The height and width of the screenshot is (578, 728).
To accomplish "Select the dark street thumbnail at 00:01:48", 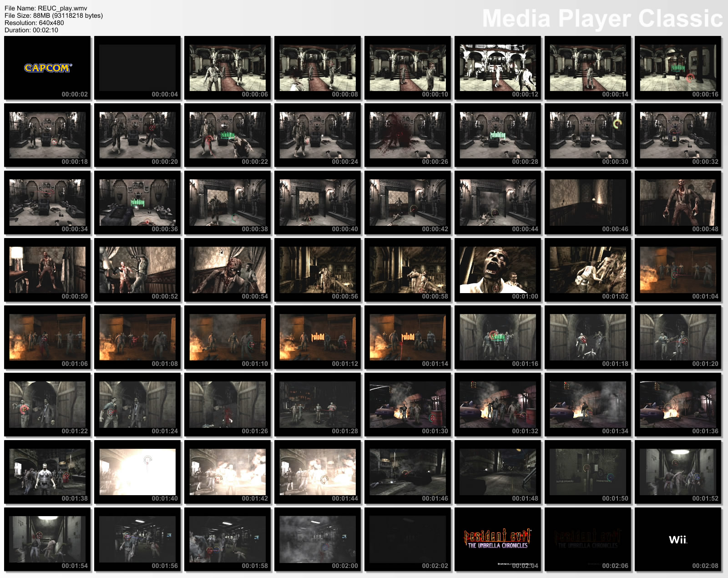I will tap(498, 472).
